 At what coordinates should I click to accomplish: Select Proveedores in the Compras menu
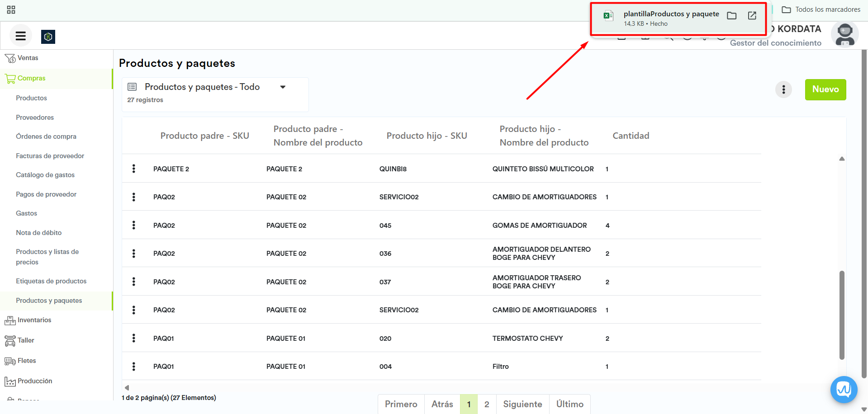click(35, 118)
